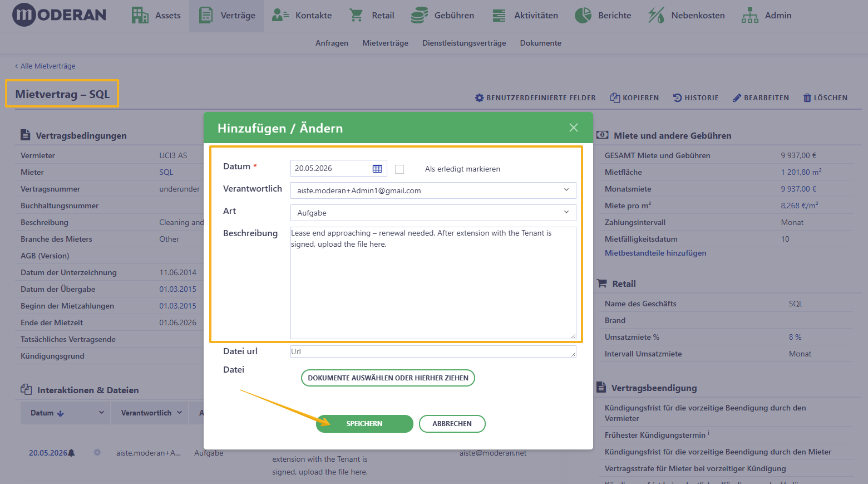This screenshot has height=484, width=868.
Task: Open the calendar picker in Datum field
Action: point(377,169)
